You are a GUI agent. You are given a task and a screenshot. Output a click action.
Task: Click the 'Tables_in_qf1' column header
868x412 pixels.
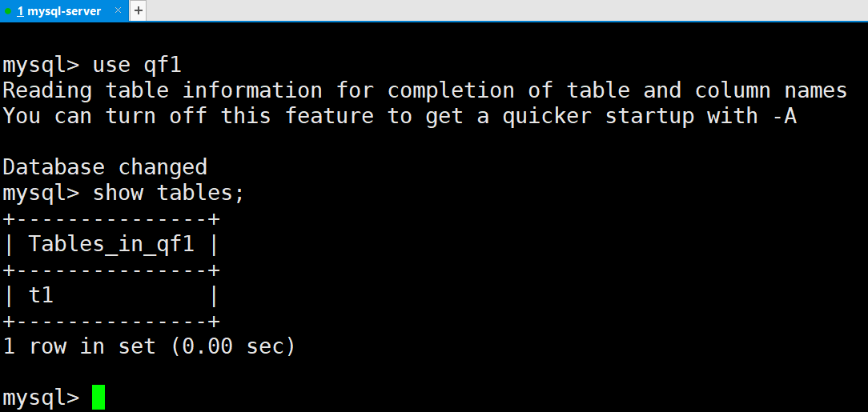coord(111,244)
